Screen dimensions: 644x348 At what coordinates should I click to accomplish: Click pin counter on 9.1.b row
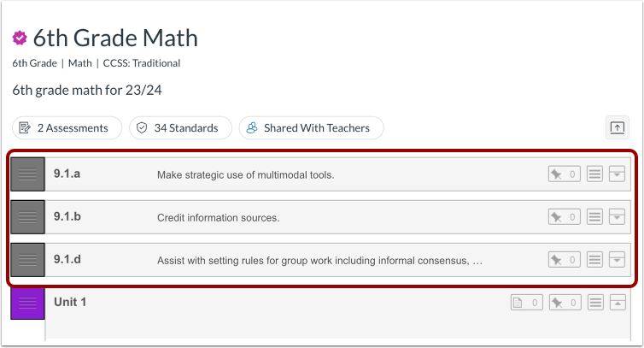564,217
